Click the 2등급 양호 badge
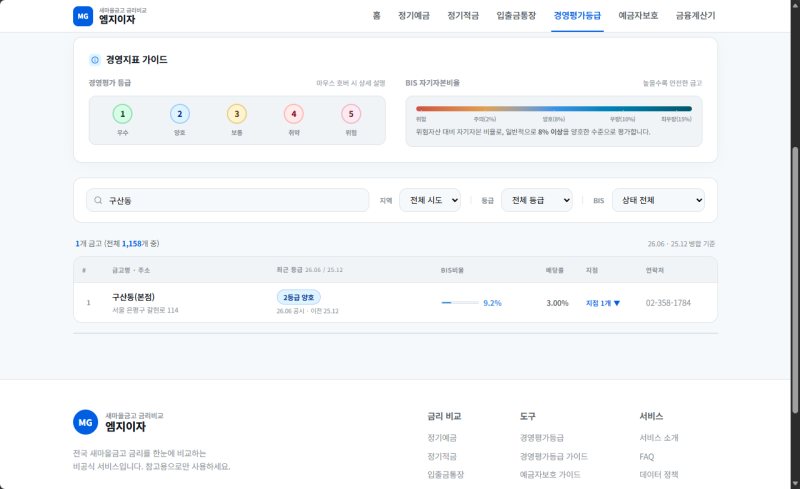 point(298,297)
